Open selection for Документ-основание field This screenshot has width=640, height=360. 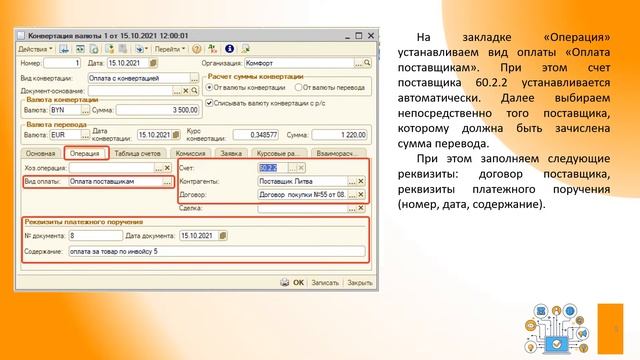177,91
